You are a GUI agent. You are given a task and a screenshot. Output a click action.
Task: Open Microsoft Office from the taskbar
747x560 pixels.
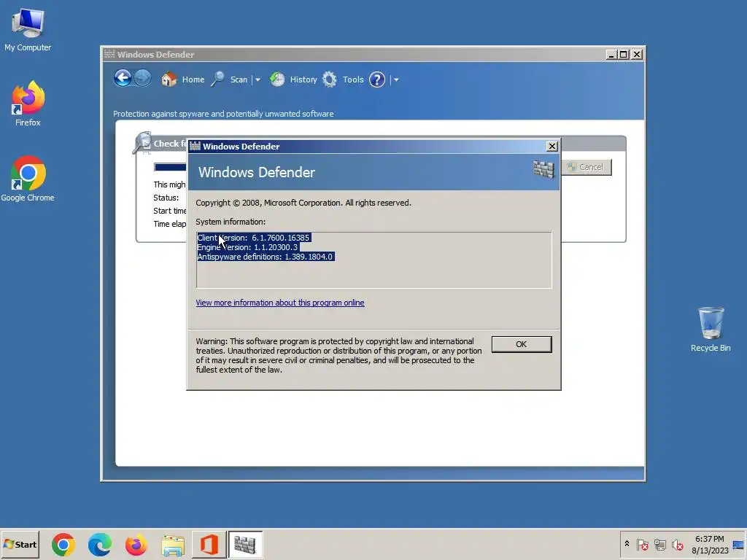[209, 544]
